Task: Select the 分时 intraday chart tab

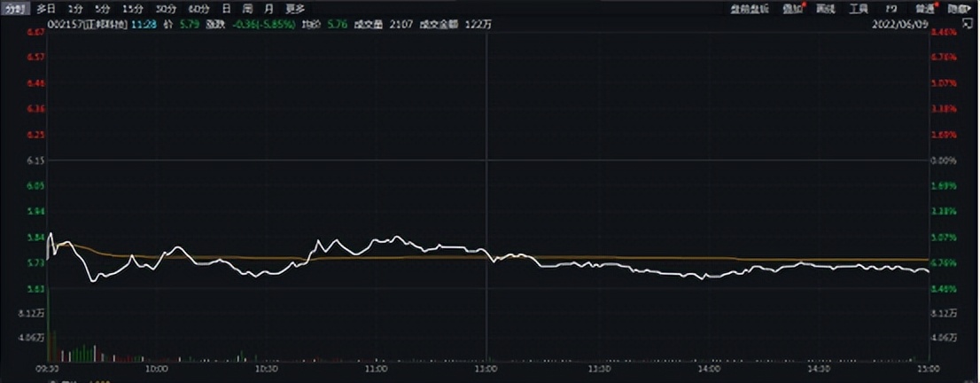Action: pyautogui.click(x=15, y=8)
